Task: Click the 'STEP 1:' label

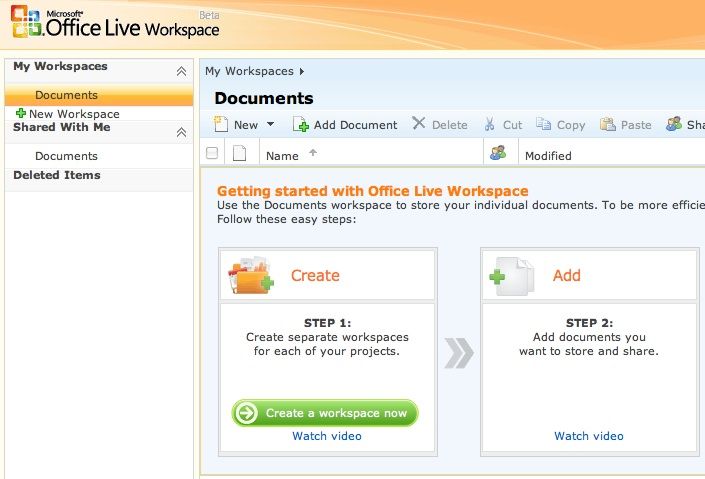Action: tap(327, 323)
